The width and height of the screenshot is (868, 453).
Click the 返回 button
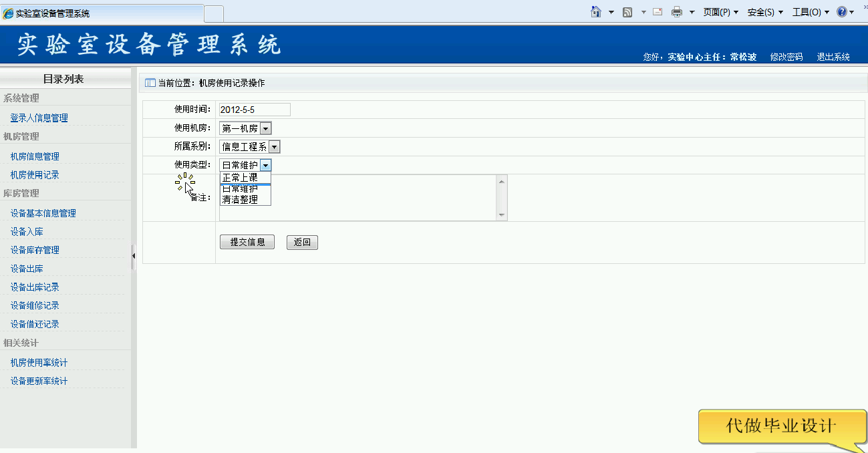(x=302, y=243)
